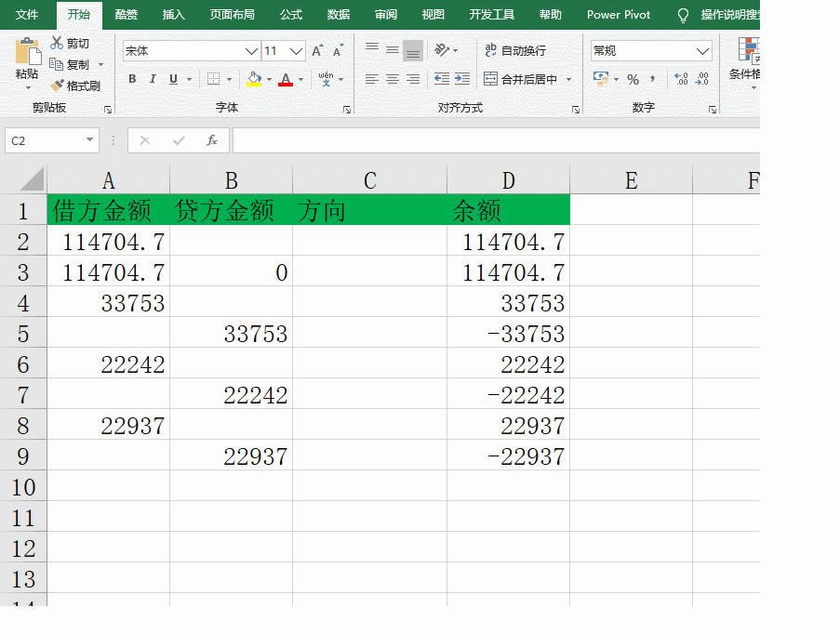Click Merge and Center (合并后居中) button
840x634 pixels.
tap(520, 79)
